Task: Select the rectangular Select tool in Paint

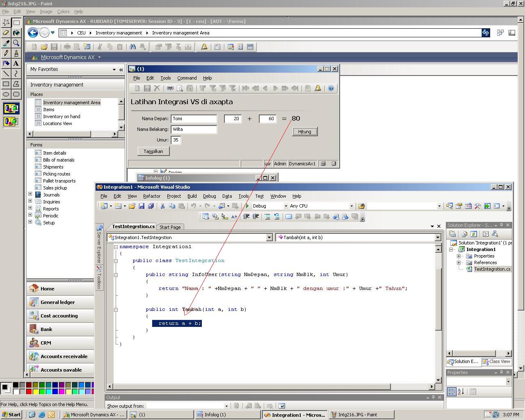Action: (x=16, y=23)
